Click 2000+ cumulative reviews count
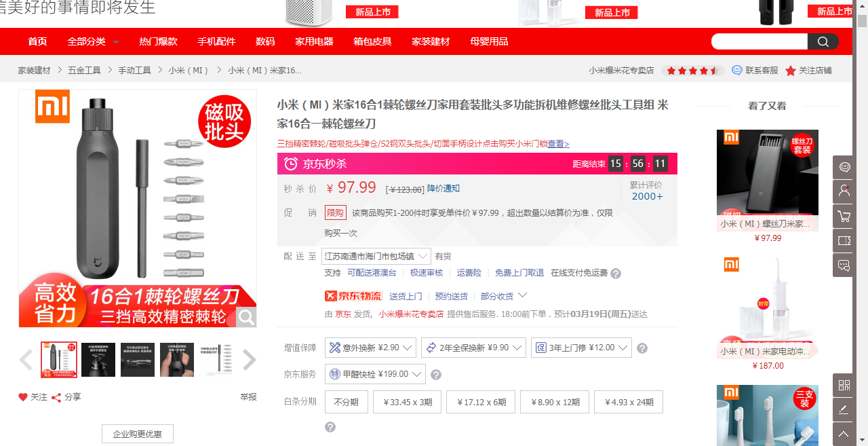The width and height of the screenshot is (868, 446). click(647, 196)
